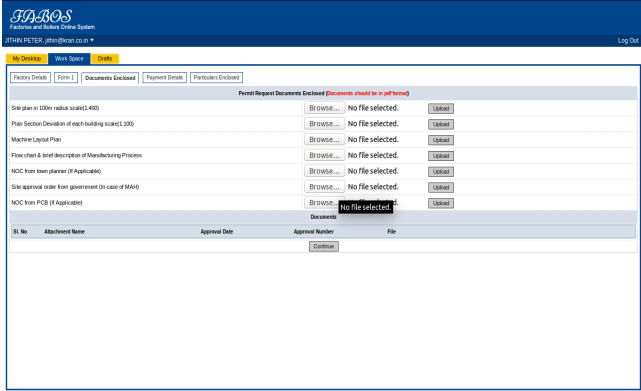
Task: Click the NOC from PCB (If Applicable) label
Action: pyautogui.click(x=47, y=202)
